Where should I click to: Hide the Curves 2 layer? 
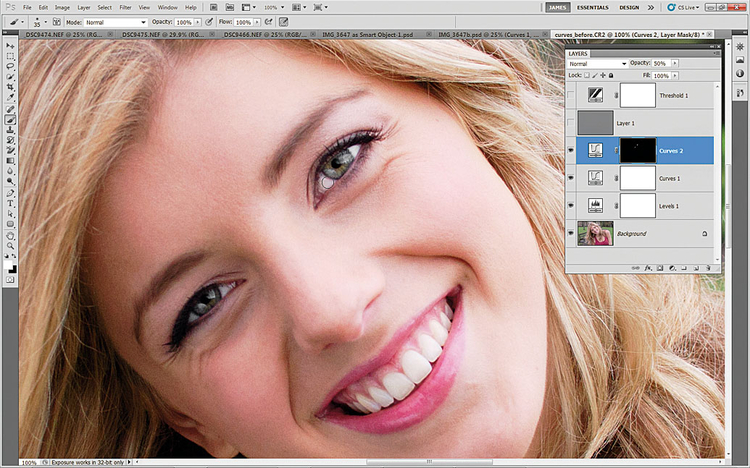(571, 151)
